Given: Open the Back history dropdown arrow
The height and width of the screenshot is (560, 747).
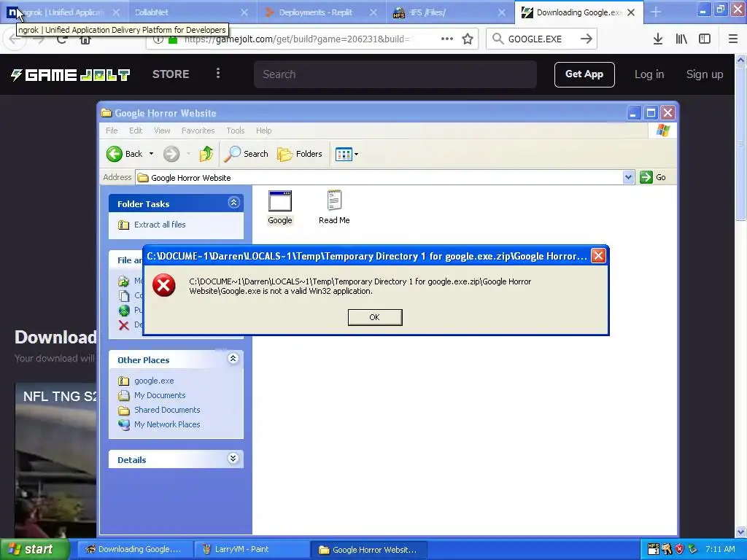Looking at the screenshot, I should click(x=151, y=154).
